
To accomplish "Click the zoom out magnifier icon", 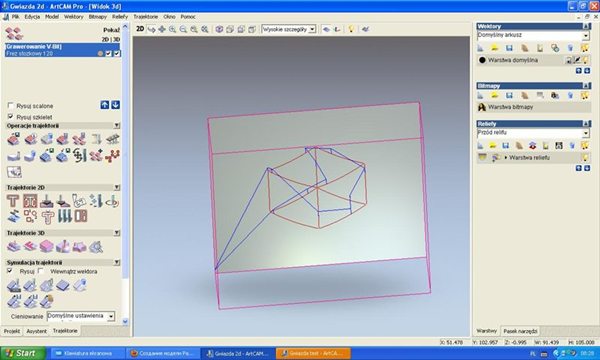I will [183, 29].
